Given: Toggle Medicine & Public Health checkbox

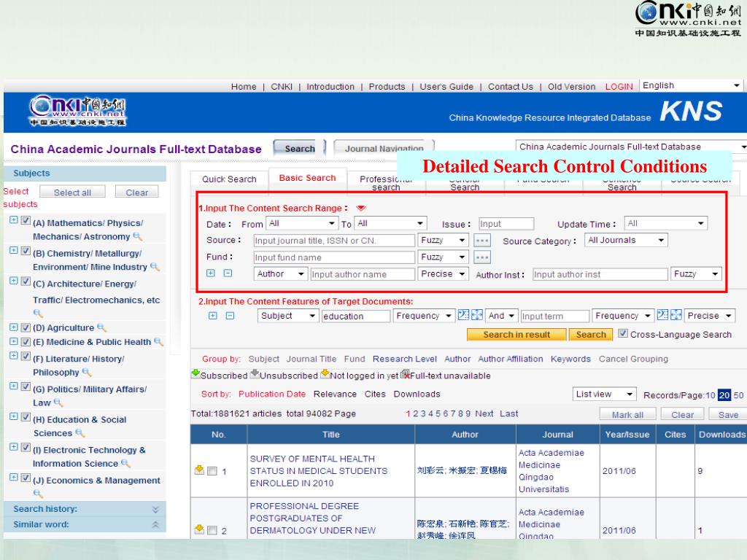Looking at the screenshot, I should pyautogui.click(x=26, y=342).
